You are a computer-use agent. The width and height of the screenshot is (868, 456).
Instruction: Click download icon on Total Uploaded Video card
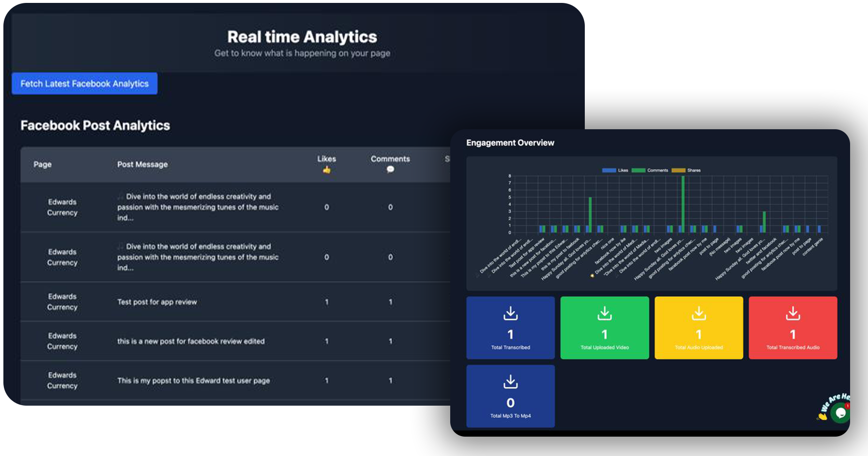click(605, 313)
